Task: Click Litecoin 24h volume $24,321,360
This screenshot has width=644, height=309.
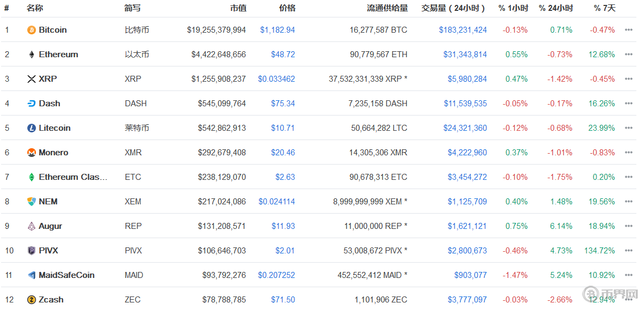Action: (x=465, y=128)
